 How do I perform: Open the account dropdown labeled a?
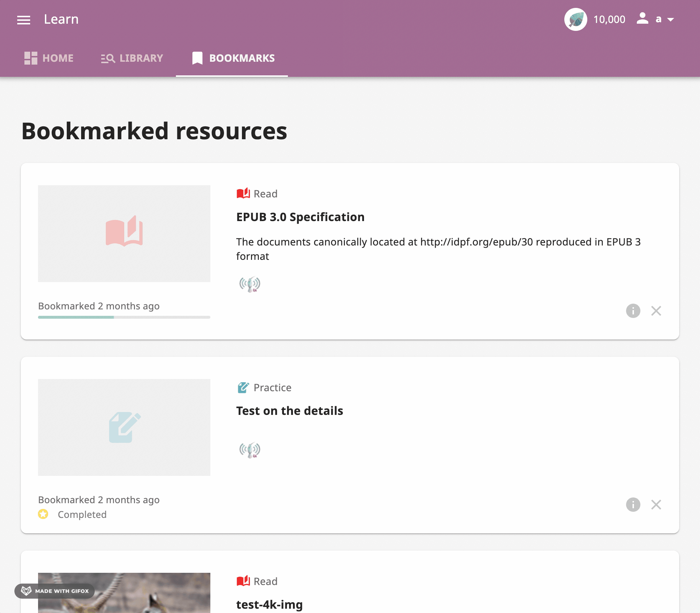pos(663,19)
